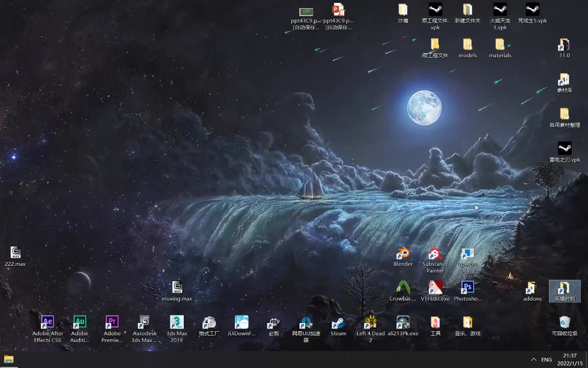Select the 3ds Max 2019 shortcut

coord(177,329)
